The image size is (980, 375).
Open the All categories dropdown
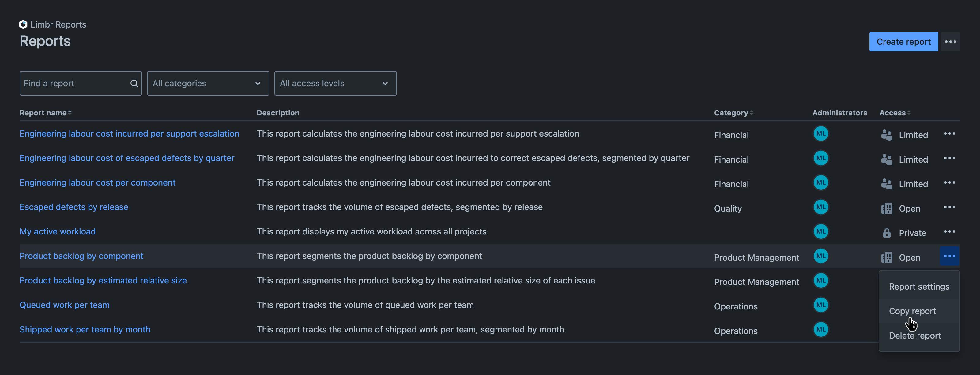(208, 83)
